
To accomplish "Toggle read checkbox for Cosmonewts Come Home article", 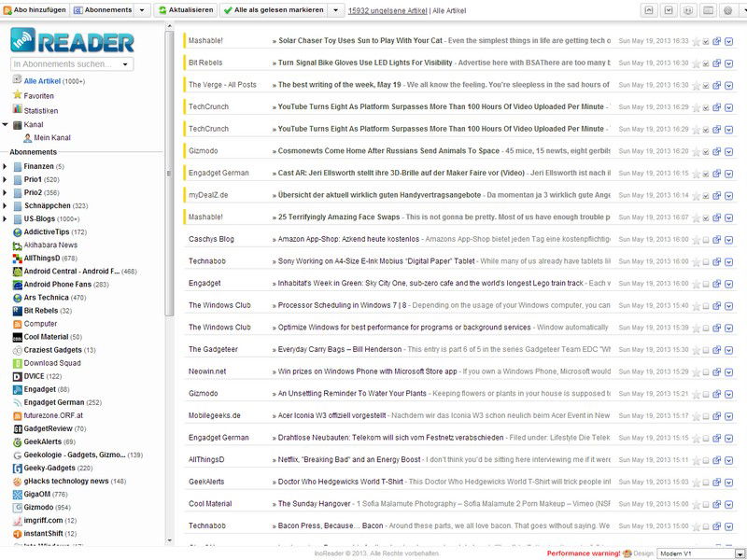I will (x=706, y=151).
